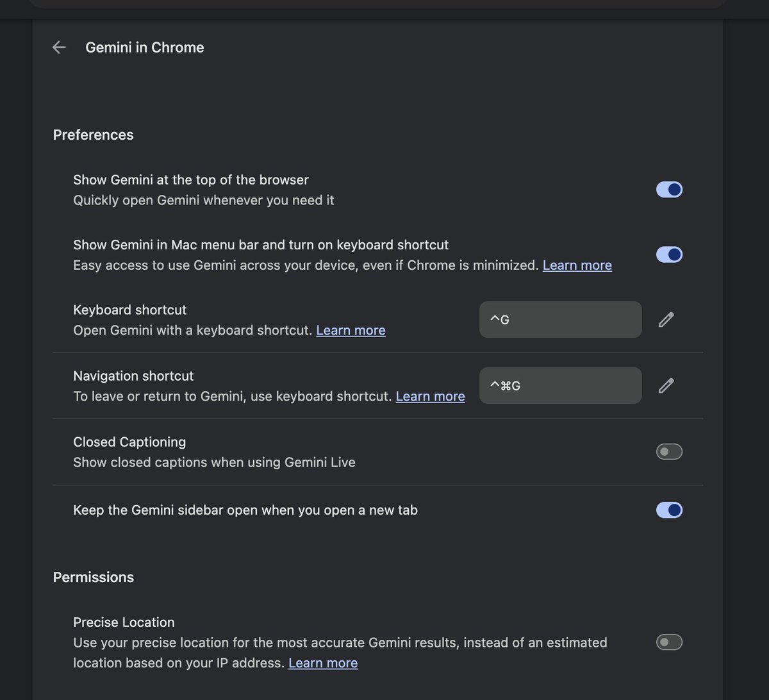This screenshot has height=700, width=769.
Task: Edit the Navigation shortcut with the pencil icon
Action: click(x=666, y=385)
